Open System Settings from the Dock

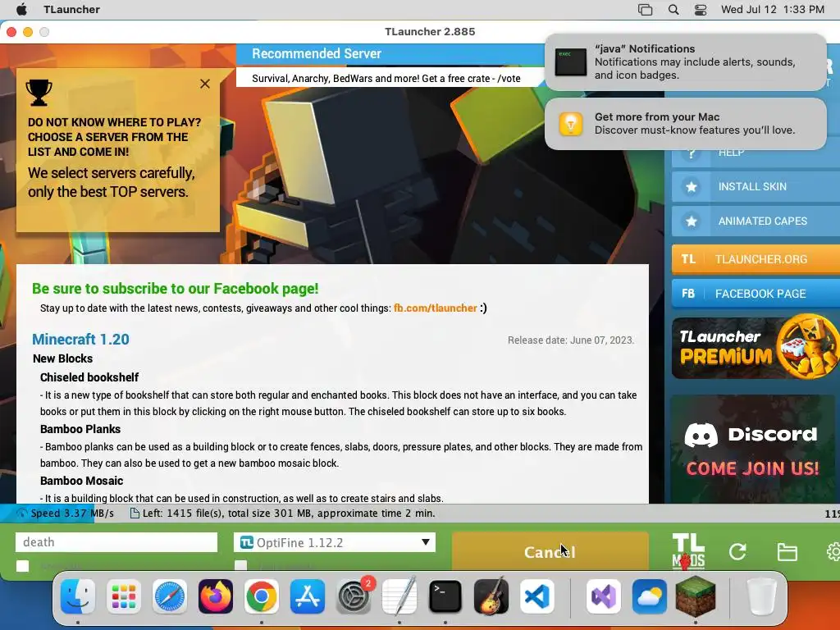[354, 596]
